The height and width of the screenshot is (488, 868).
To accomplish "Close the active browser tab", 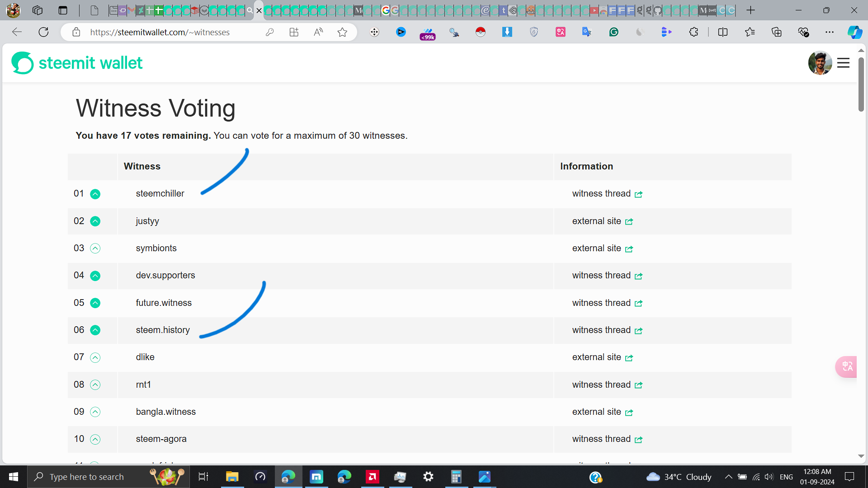I will 259,10.
